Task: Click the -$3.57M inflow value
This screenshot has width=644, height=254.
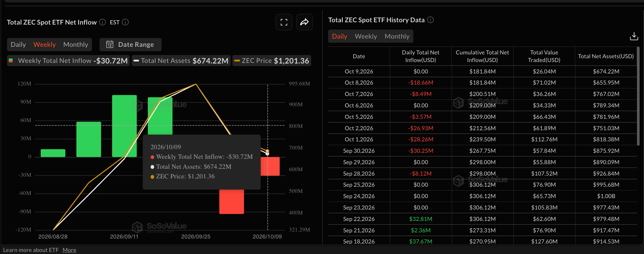Action: pos(421,117)
